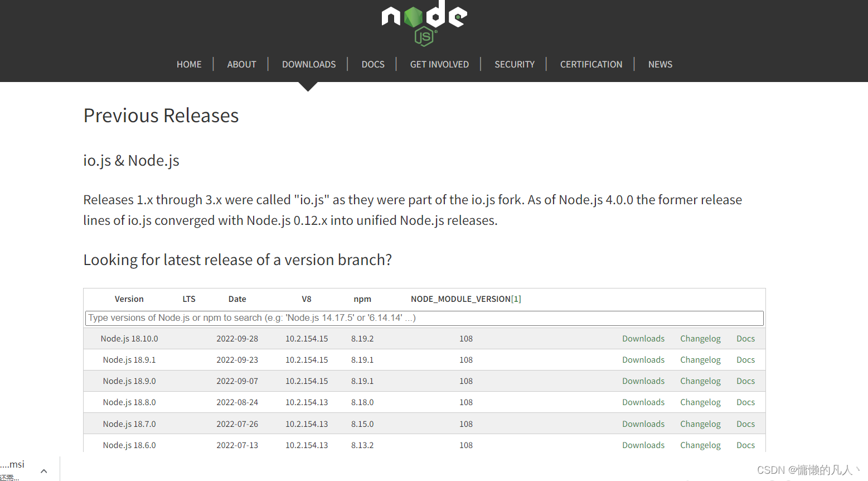Click the Node.js logo icon
The image size is (868, 481).
[423, 23]
